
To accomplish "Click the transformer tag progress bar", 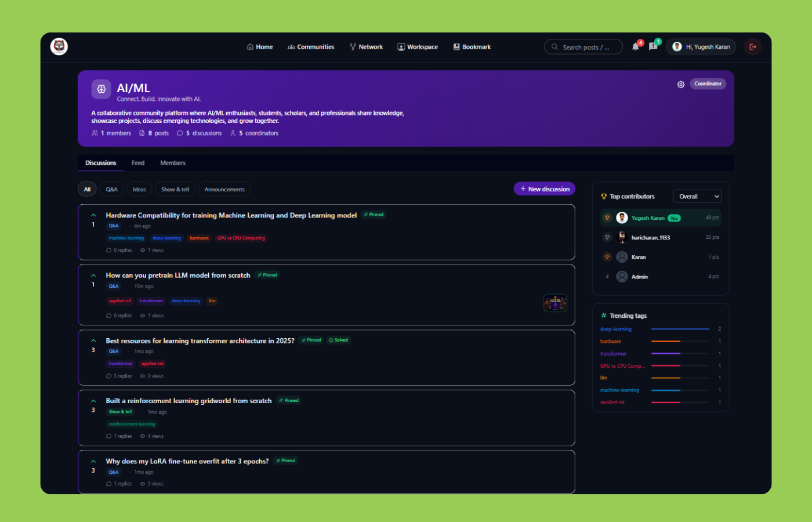I will click(680, 353).
